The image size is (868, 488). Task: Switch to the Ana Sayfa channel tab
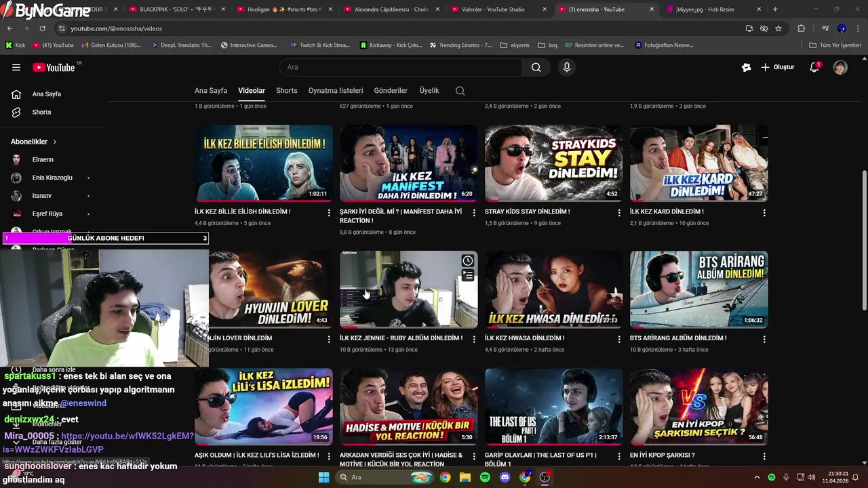[x=211, y=91]
